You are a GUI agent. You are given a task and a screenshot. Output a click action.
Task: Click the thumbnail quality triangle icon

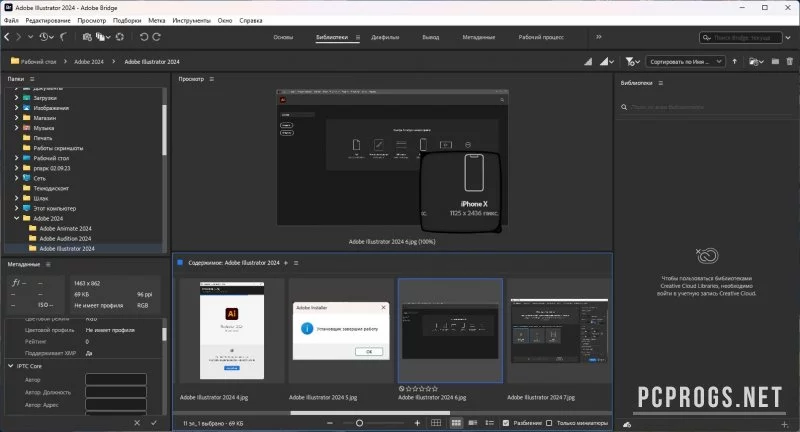(588, 61)
